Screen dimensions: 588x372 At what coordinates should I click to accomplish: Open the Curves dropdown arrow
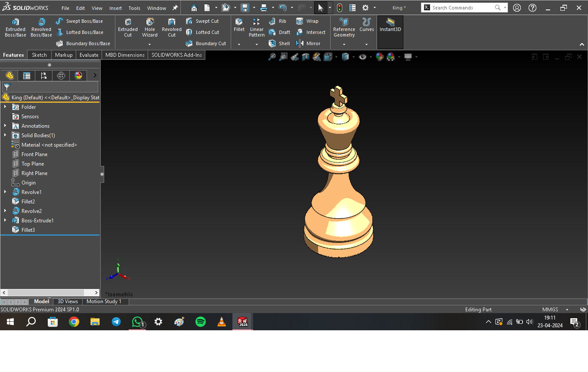[x=367, y=44]
